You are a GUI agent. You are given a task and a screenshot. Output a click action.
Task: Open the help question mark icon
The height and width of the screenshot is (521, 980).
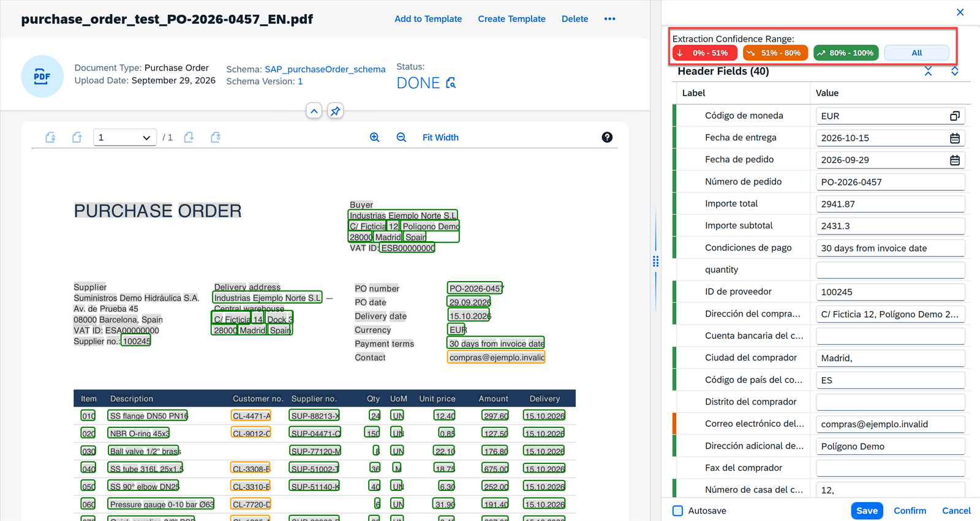click(607, 137)
